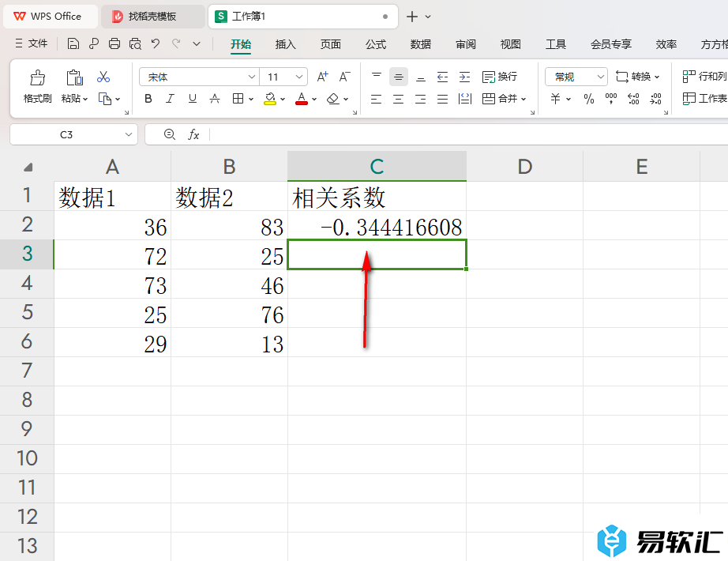This screenshot has width=728, height=561.
Task: Apply yellow fill color bucket
Action: click(x=270, y=99)
